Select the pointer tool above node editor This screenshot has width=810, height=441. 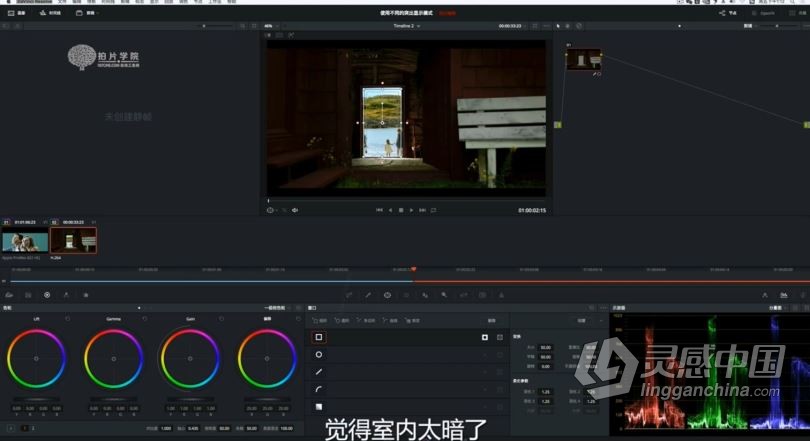pyautogui.click(x=558, y=26)
